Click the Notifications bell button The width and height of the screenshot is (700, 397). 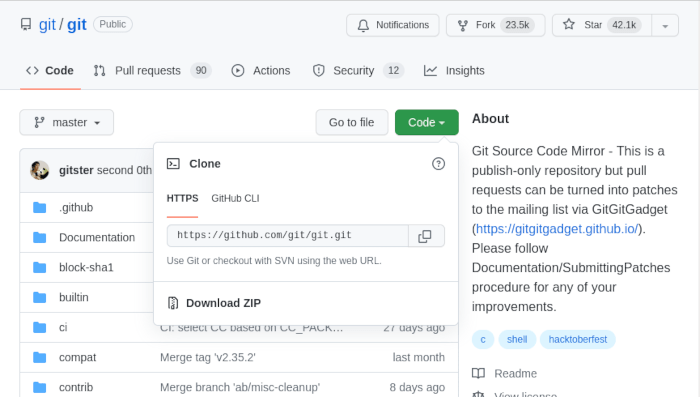click(x=392, y=25)
